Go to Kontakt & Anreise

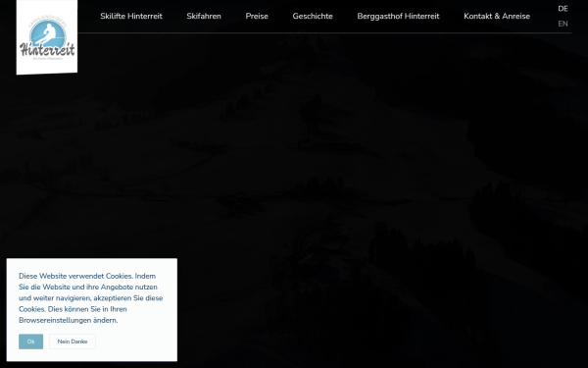(x=497, y=16)
